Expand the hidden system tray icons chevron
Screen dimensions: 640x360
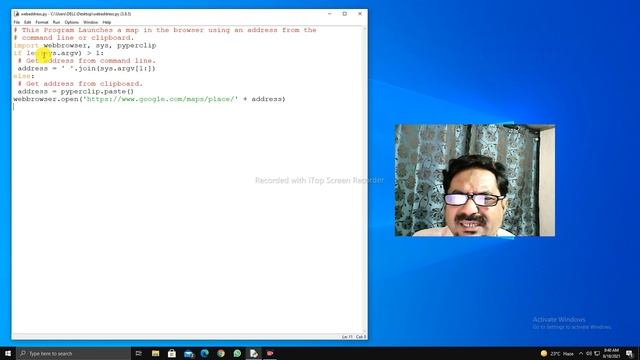tap(581, 353)
